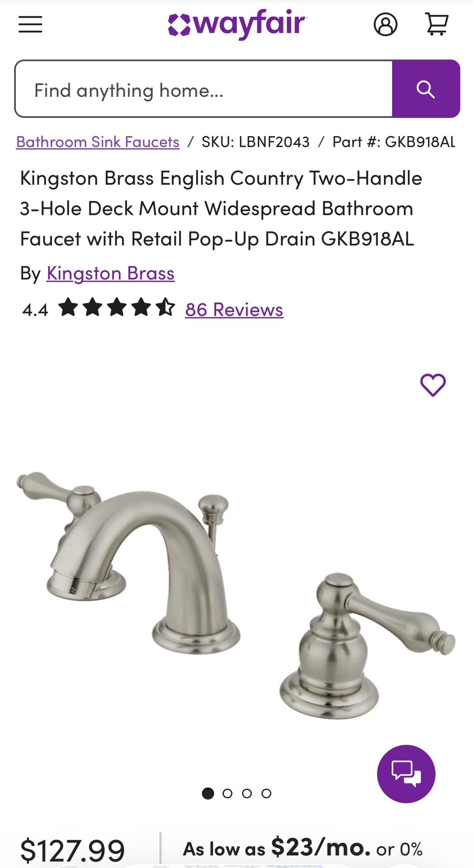The height and width of the screenshot is (868, 474).
Task: Click the Find anything home search field
Action: tap(204, 89)
